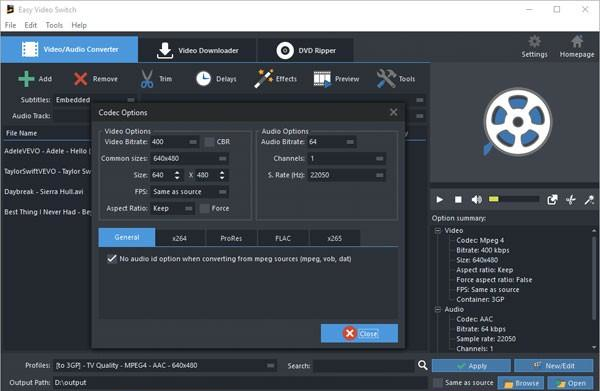Open the Settings gear

click(534, 47)
